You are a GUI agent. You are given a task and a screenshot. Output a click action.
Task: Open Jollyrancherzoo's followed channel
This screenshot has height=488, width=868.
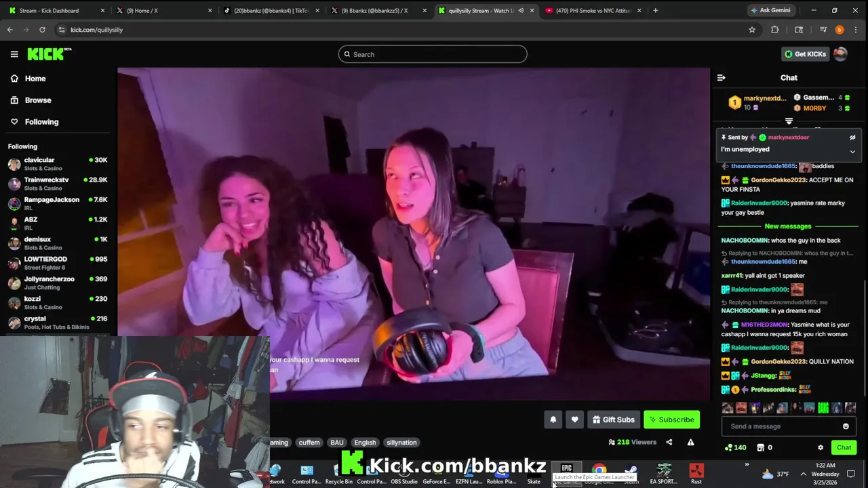click(x=58, y=283)
